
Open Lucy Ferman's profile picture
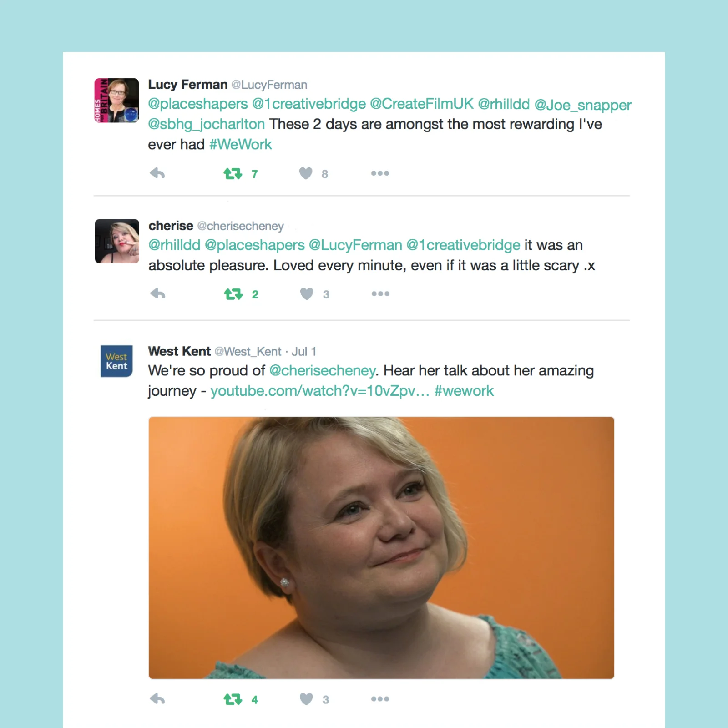click(x=116, y=100)
